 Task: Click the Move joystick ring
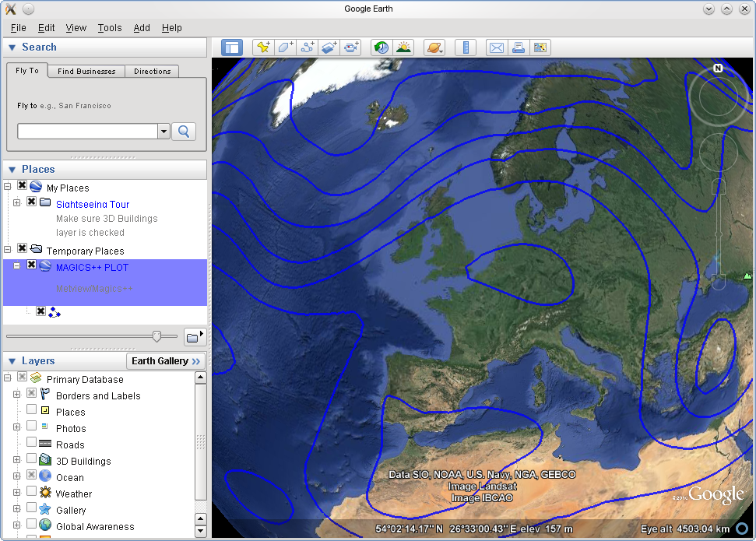(x=719, y=153)
